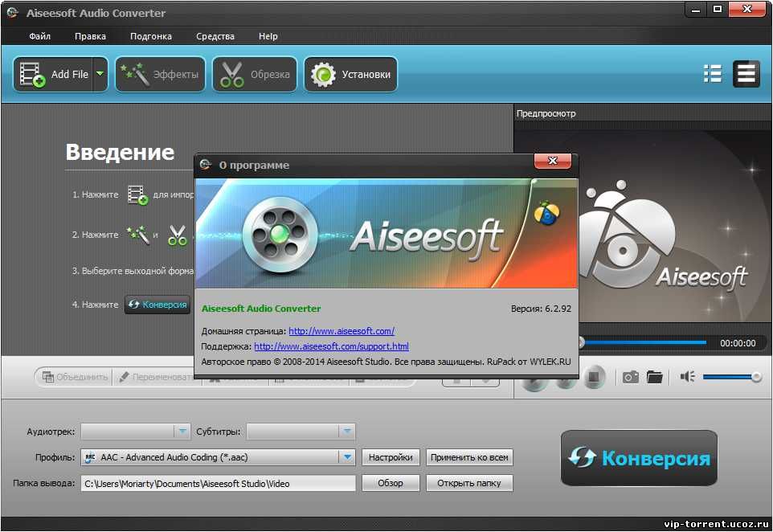Open the aiseesoft.com support.html link

(x=331, y=346)
